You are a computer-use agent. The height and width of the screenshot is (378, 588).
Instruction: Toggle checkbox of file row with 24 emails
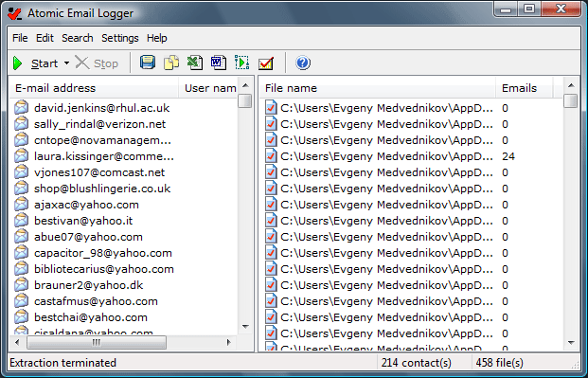point(271,156)
